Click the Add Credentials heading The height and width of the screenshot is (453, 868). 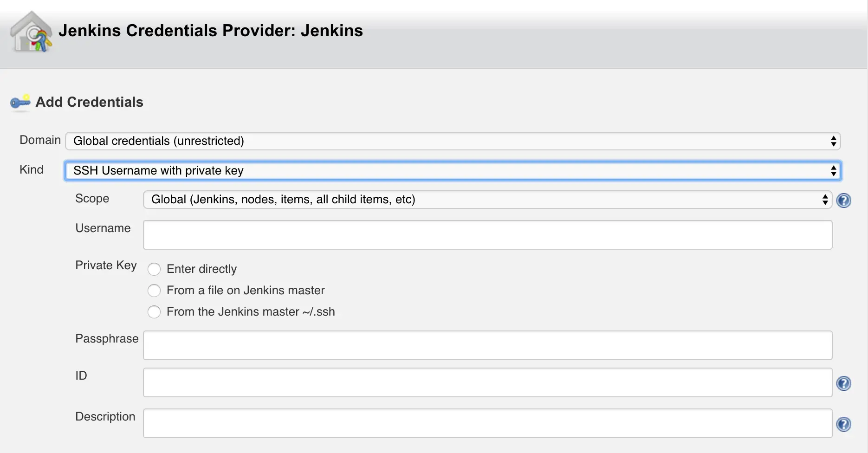[x=90, y=102]
